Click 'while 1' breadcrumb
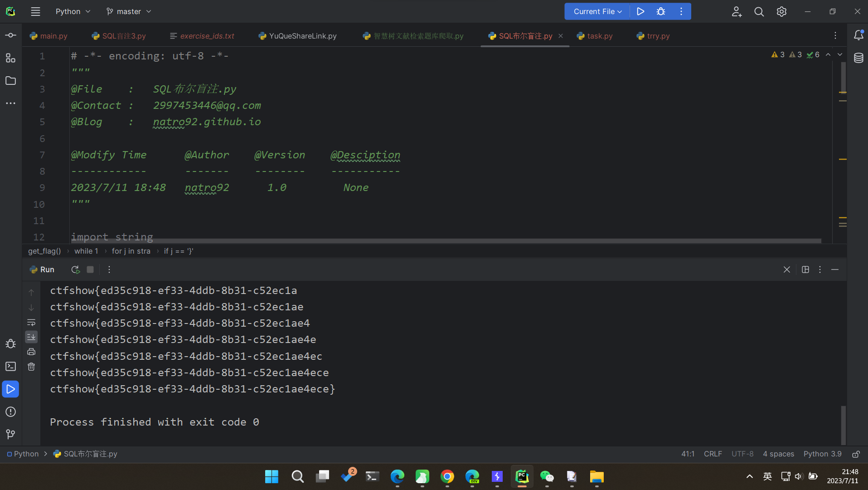Viewport: 868px width, 490px height. (x=86, y=251)
